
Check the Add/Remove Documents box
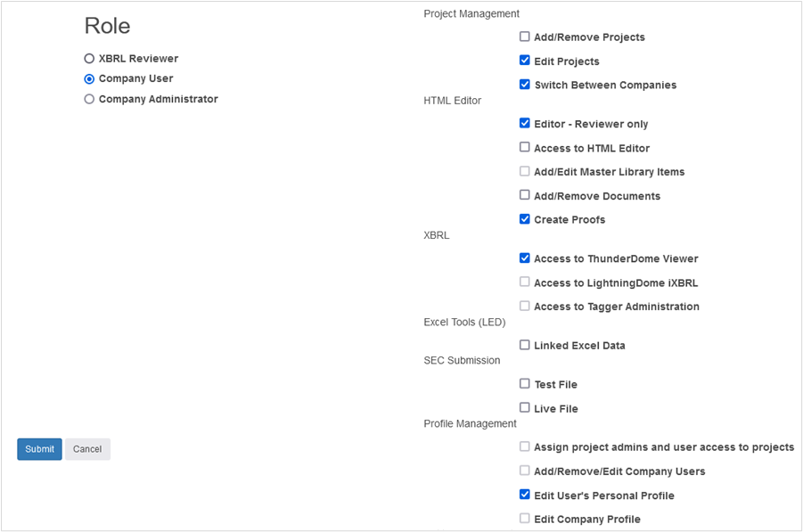tap(525, 195)
